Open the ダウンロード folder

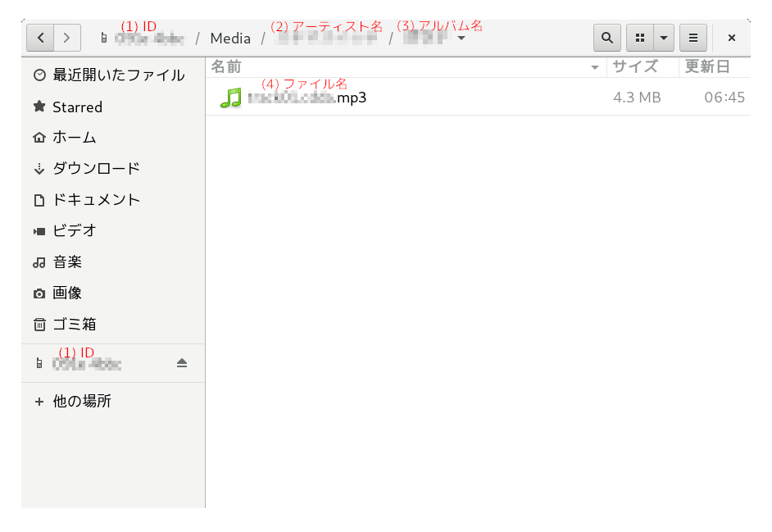coord(96,169)
